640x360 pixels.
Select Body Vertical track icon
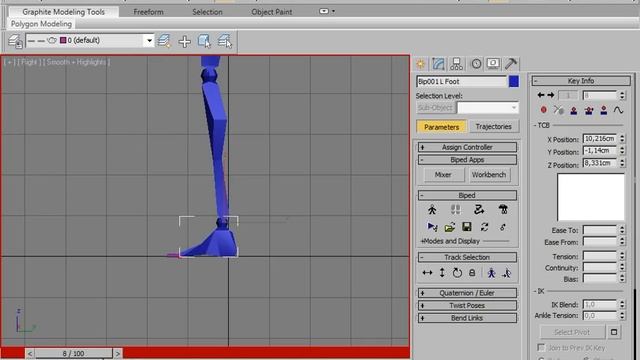point(442,273)
